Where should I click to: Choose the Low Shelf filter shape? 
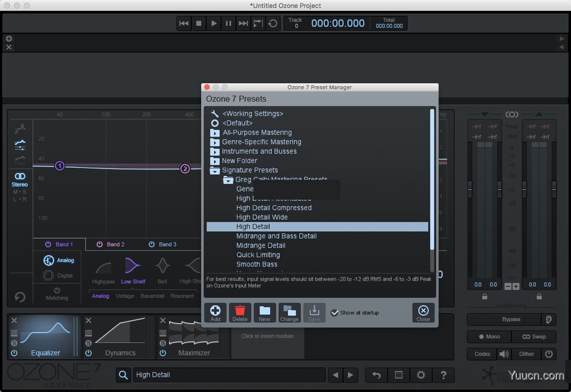(x=133, y=272)
